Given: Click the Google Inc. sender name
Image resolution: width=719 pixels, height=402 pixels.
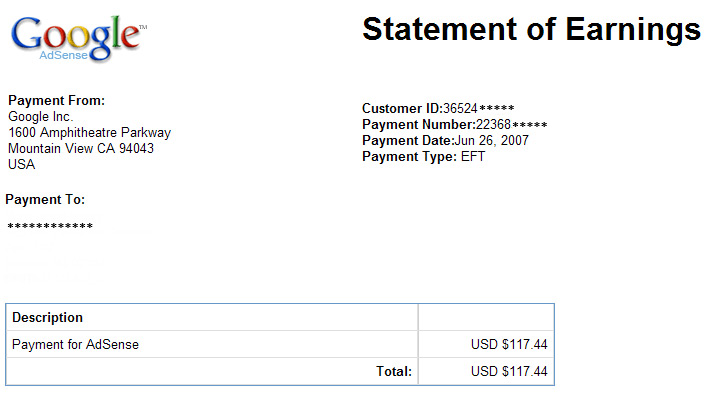Looking at the screenshot, I should point(41,116).
